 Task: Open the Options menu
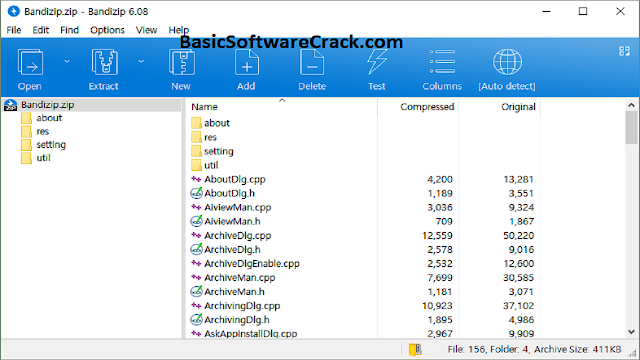pos(107,30)
